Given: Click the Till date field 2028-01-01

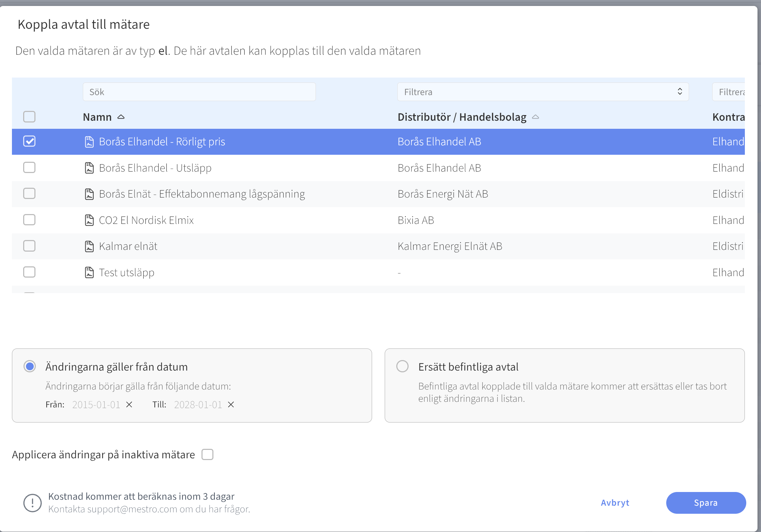Looking at the screenshot, I should click(198, 405).
